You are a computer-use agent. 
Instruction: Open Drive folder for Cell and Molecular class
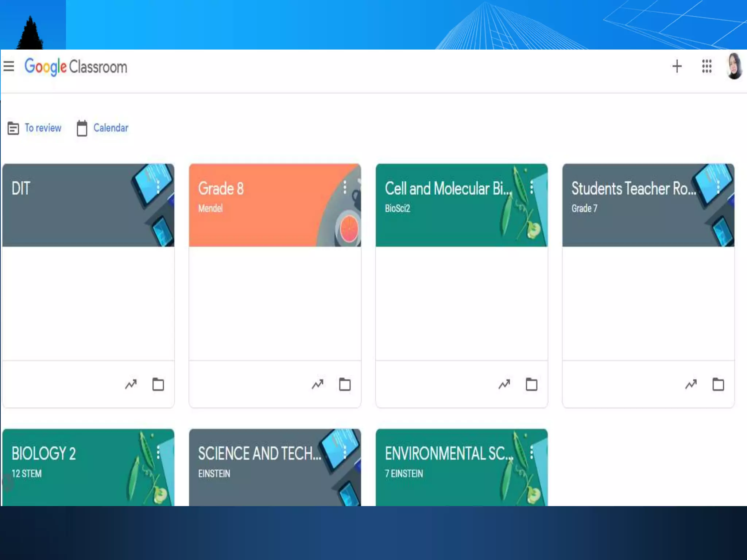(531, 384)
